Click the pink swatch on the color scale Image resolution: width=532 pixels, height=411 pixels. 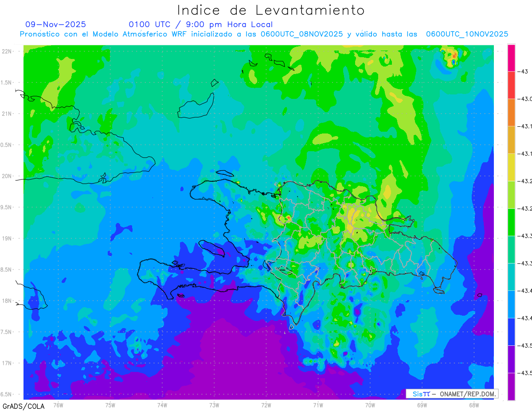511,58
